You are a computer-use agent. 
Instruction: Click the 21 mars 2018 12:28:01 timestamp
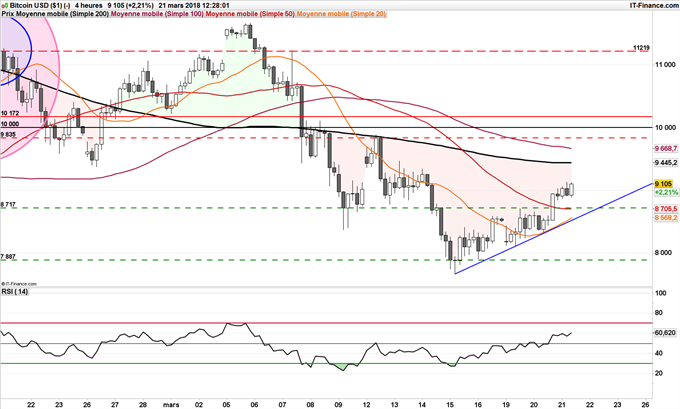pyautogui.click(x=194, y=6)
